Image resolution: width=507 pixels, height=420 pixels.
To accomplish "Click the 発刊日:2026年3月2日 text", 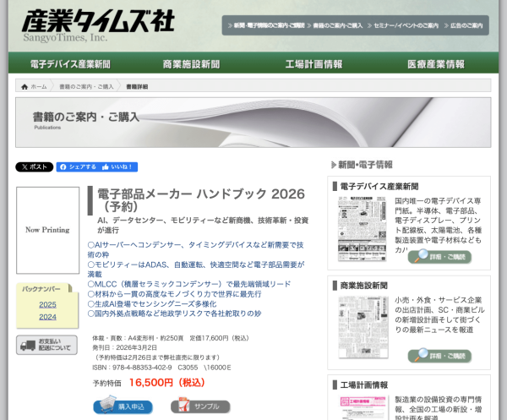I will (125, 347).
